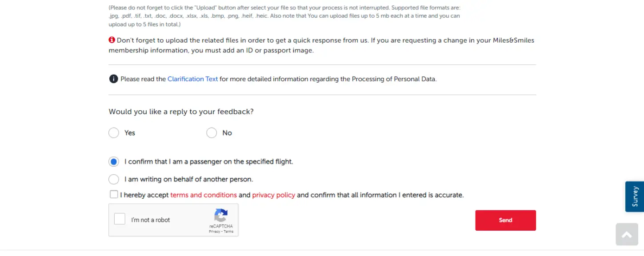Check the I'm not a robot box

click(x=120, y=219)
